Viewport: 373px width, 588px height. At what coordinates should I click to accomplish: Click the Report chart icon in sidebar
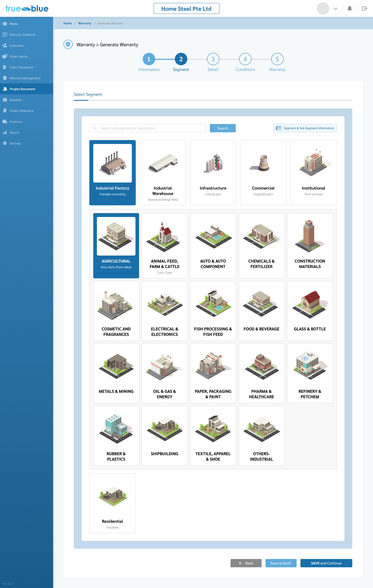point(5,132)
